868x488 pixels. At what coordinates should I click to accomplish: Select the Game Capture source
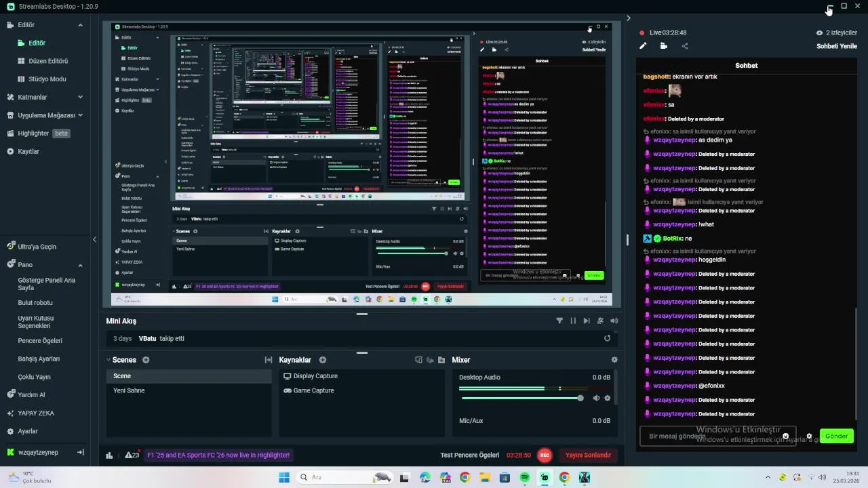click(361, 390)
